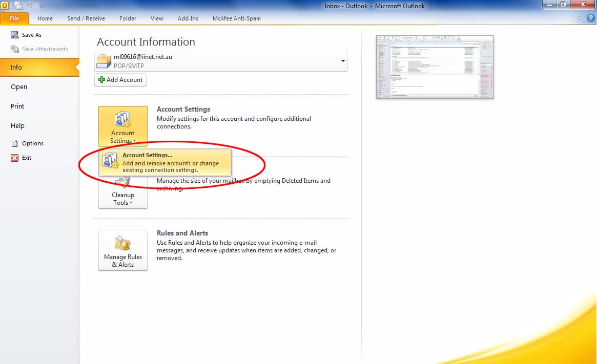Click the Account Settings menu item icon
Screen dimensions: 597x364
111,161
